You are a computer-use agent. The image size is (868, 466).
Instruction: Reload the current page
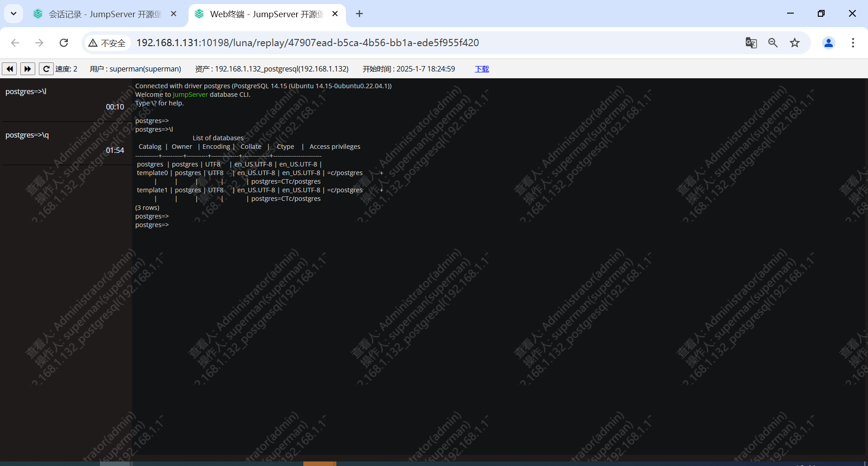[64, 43]
